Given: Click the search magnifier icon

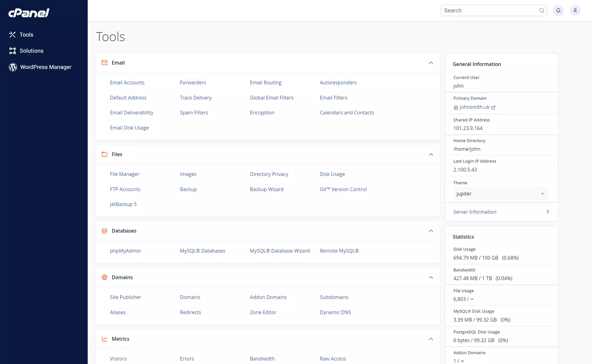Looking at the screenshot, I should 541,10.
